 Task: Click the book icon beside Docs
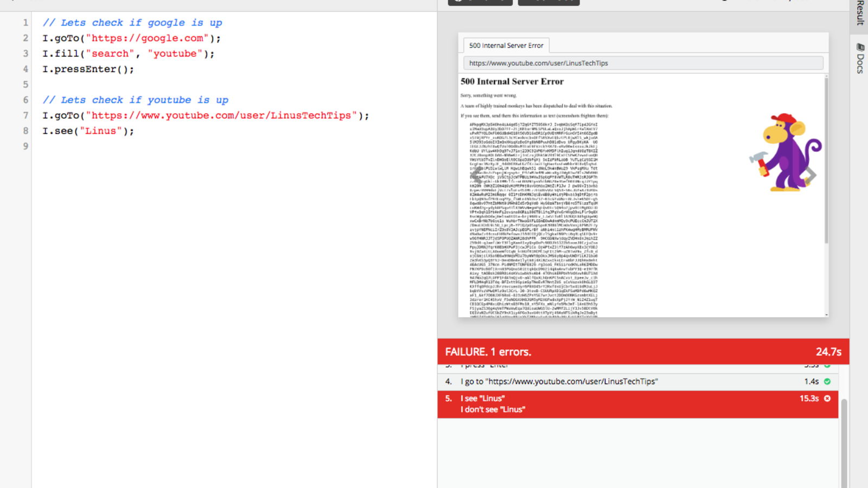click(860, 47)
